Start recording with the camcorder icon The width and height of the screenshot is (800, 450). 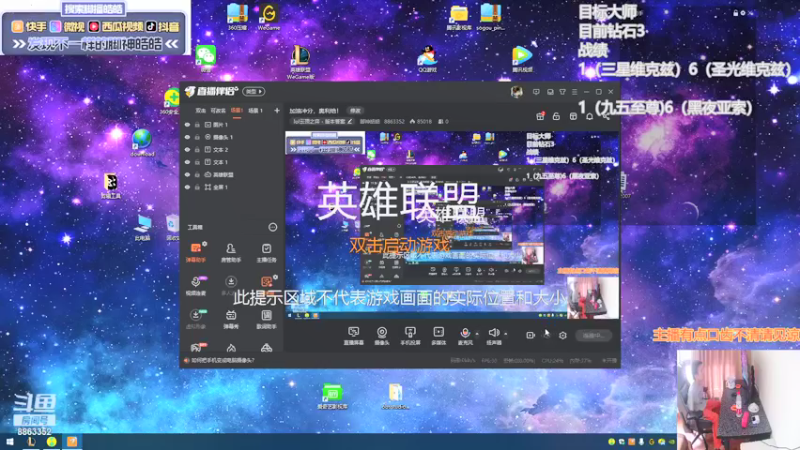click(x=530, y=335)
